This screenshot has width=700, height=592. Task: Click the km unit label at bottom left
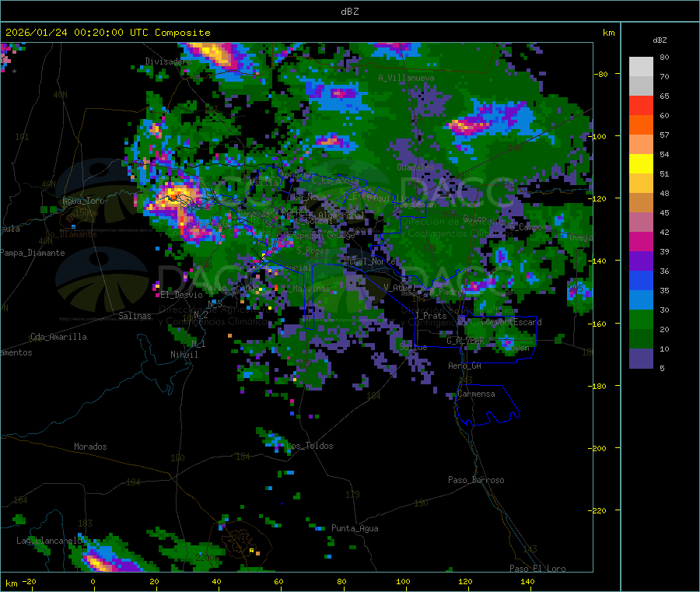11,583
